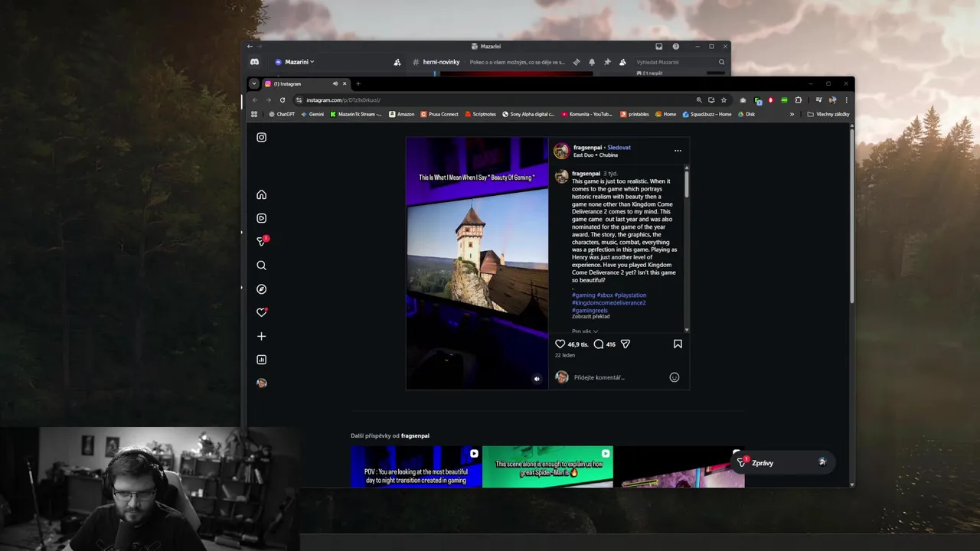The image size is (980, 551).
Task: Open Scriptnotes bookmark
Action: 480,114
